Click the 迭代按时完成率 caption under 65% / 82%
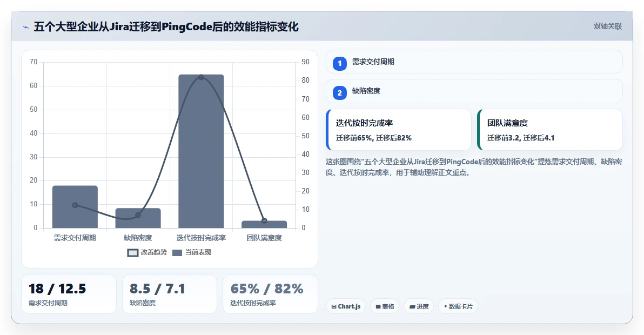Viewport: 644px width, 335px height. tap(253, 303)
